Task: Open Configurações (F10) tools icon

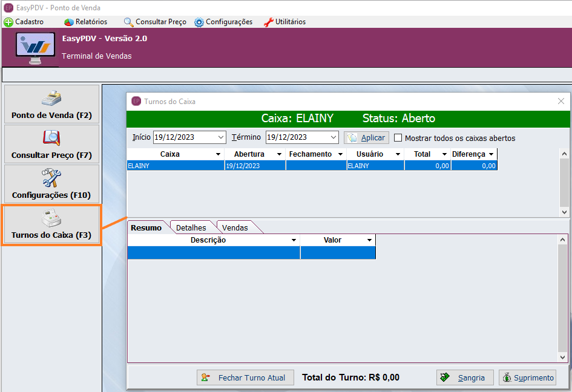Action: click(51, 178)
